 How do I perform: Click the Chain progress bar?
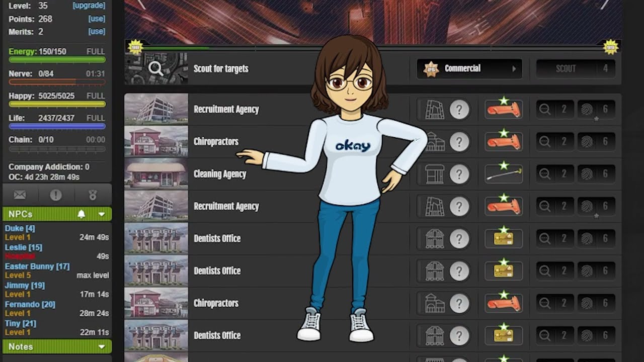point(57,149)
